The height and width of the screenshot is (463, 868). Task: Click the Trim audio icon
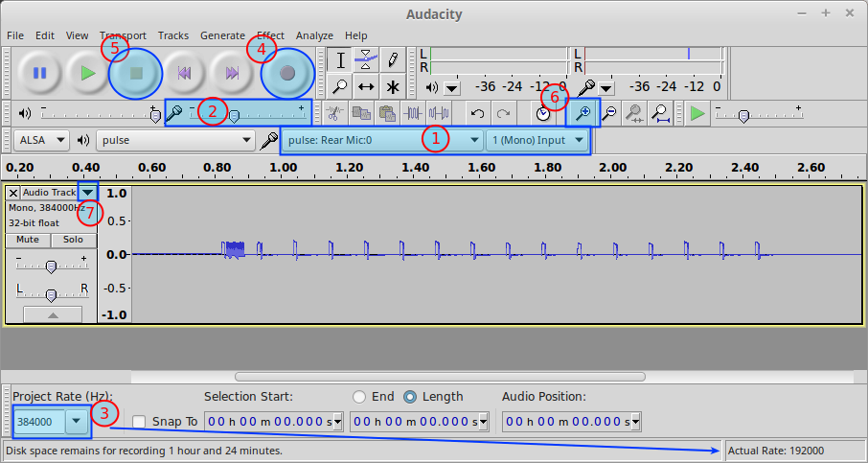point(412,113)
